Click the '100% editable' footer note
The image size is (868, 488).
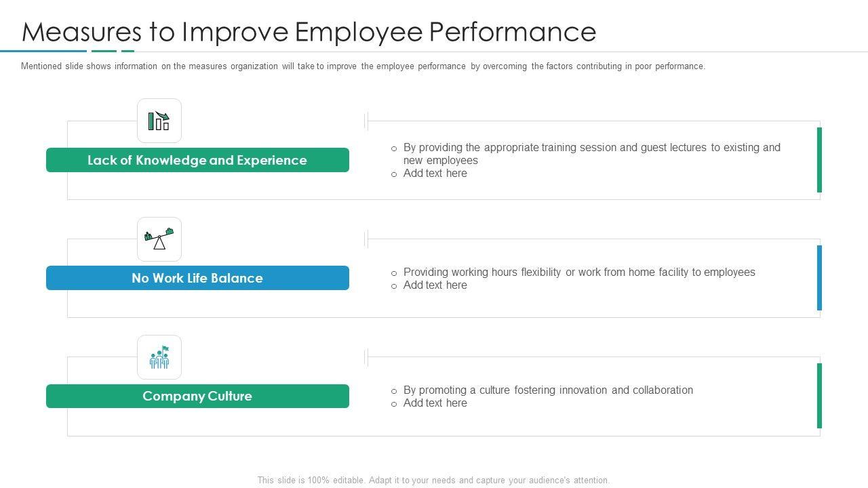tap(433, 480)
